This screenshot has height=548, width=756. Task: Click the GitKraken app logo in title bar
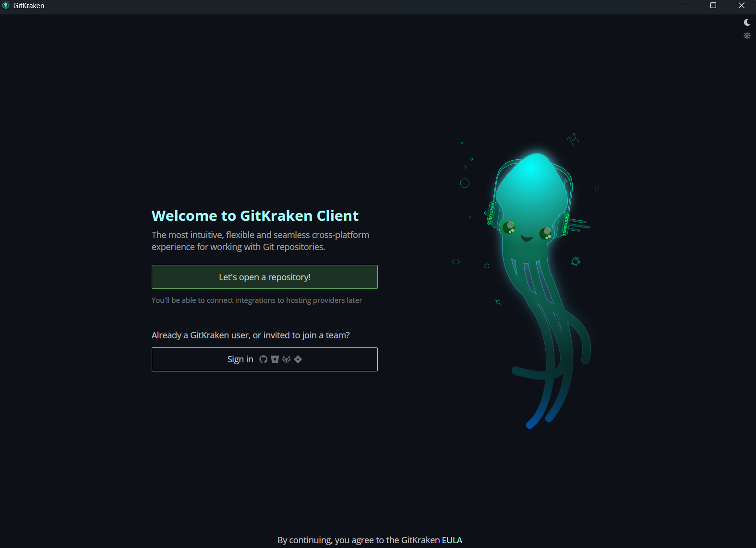click(6, 5)
